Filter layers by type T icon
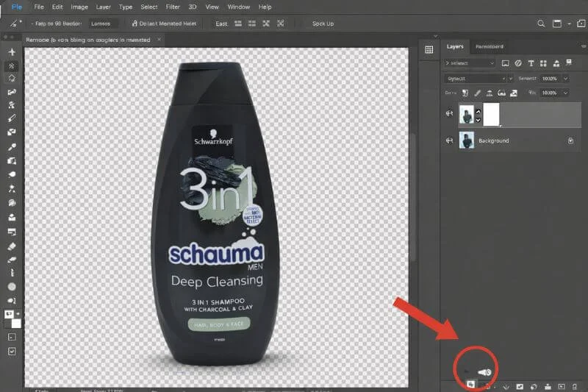This screenshot has height=392, width=588. point(531,63)
